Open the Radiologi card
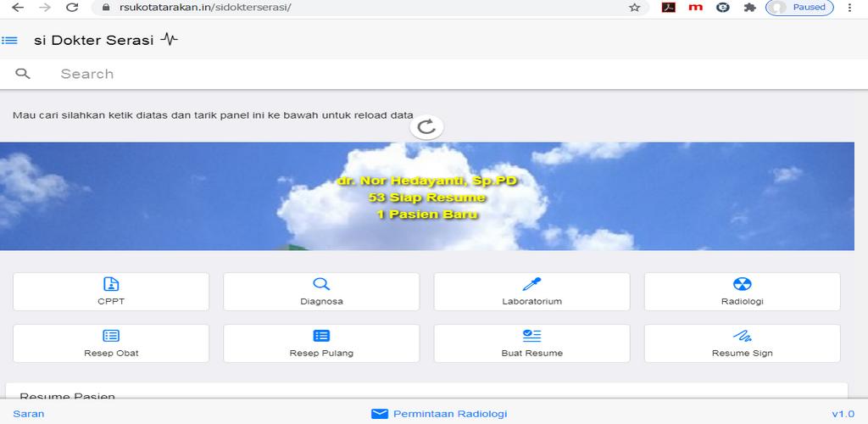Viewport: 868px width, 424px height. coord(743,292)
